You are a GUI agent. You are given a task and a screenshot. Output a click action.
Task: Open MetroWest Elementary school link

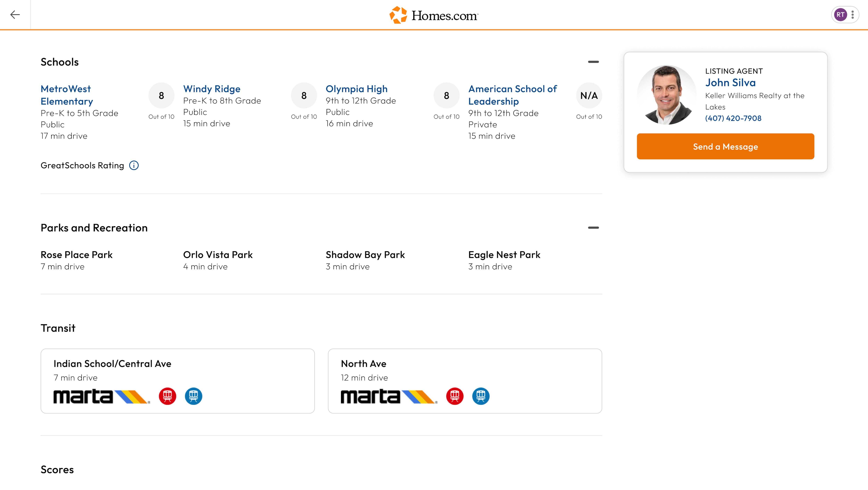(x=67, y=95)
